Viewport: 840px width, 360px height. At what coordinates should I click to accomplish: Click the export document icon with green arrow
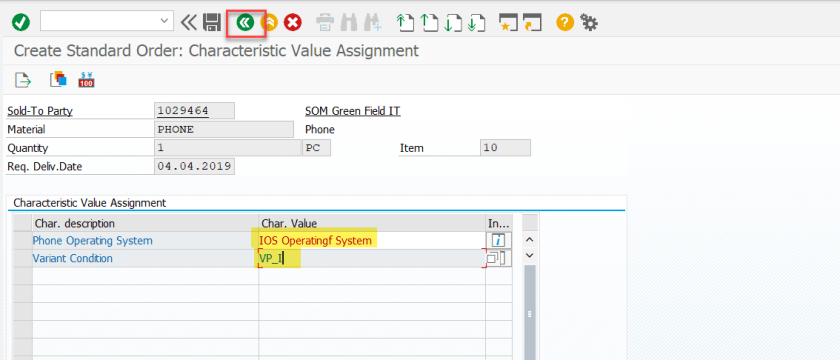coord(23,79)
